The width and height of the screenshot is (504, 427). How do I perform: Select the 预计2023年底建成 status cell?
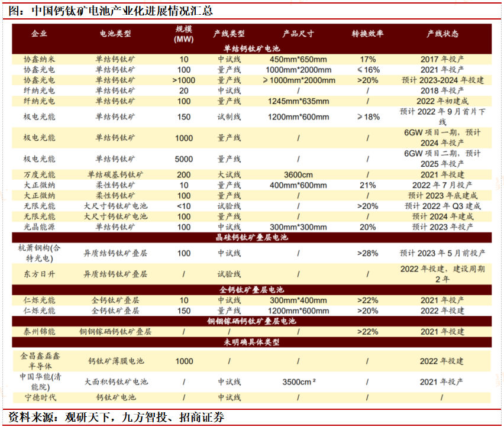442,196
